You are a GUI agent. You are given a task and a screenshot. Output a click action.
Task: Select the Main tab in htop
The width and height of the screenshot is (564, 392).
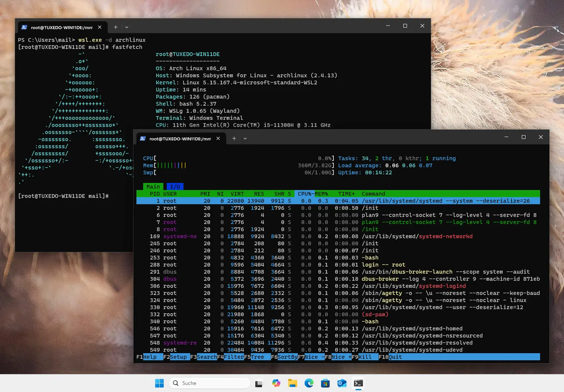[153, 186]
